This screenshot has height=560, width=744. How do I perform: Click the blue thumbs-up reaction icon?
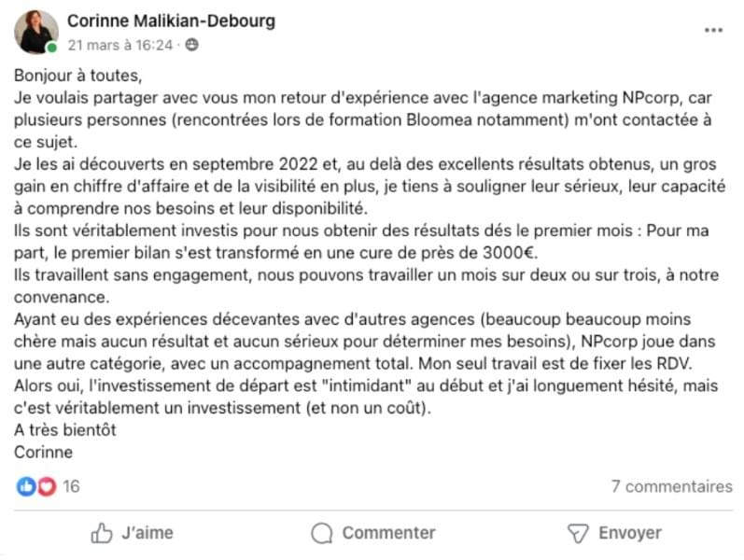pyautogui.click(x=26, y=486)
